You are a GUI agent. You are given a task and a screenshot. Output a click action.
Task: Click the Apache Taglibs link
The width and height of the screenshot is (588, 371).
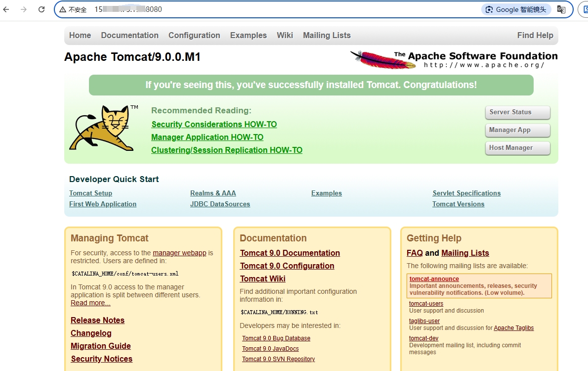click(x=514, y=328)
